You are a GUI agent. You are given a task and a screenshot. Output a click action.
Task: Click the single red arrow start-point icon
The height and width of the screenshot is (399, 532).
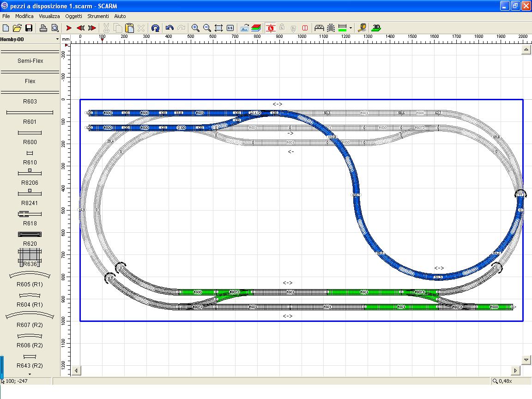[69, 28]
